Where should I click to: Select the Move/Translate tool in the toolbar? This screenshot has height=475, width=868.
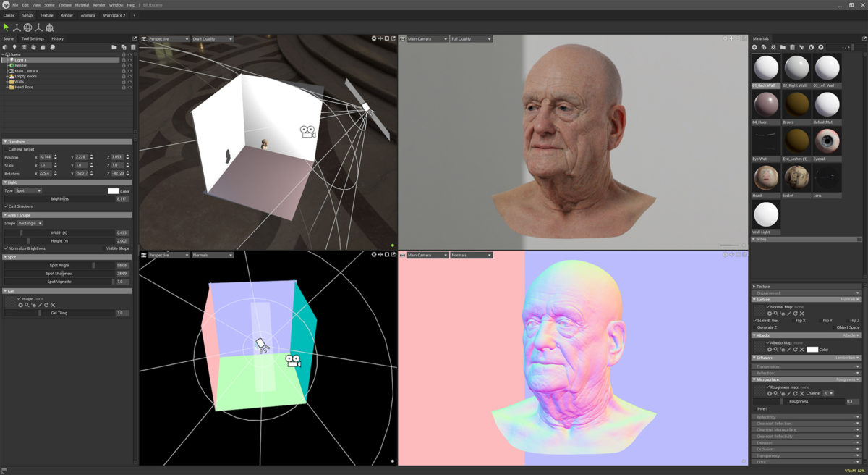pos(15,27)
